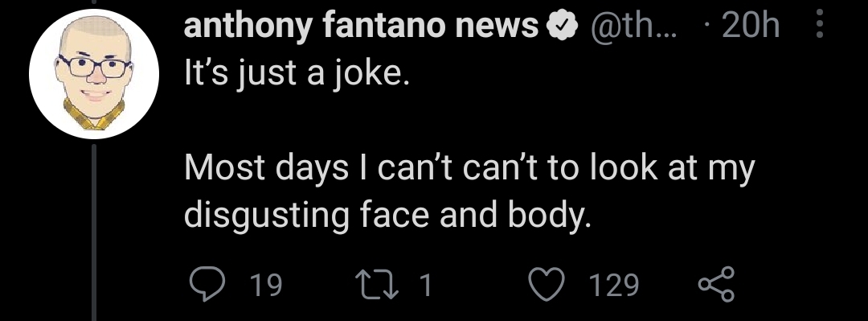The width and height of the screenshot is (868, 321).
Task: Tap the yellow plaid collar in the avatar
Action: 94,115
